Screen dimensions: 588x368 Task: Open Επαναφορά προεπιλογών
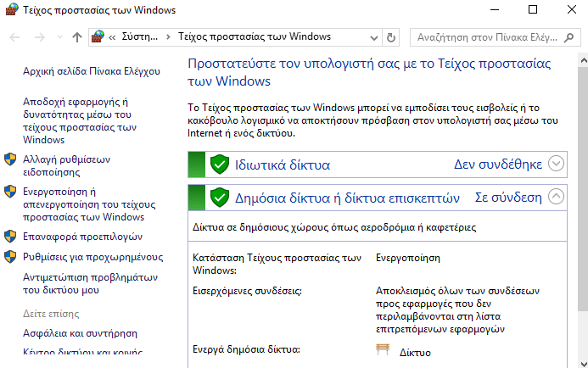tap(82, 237)
